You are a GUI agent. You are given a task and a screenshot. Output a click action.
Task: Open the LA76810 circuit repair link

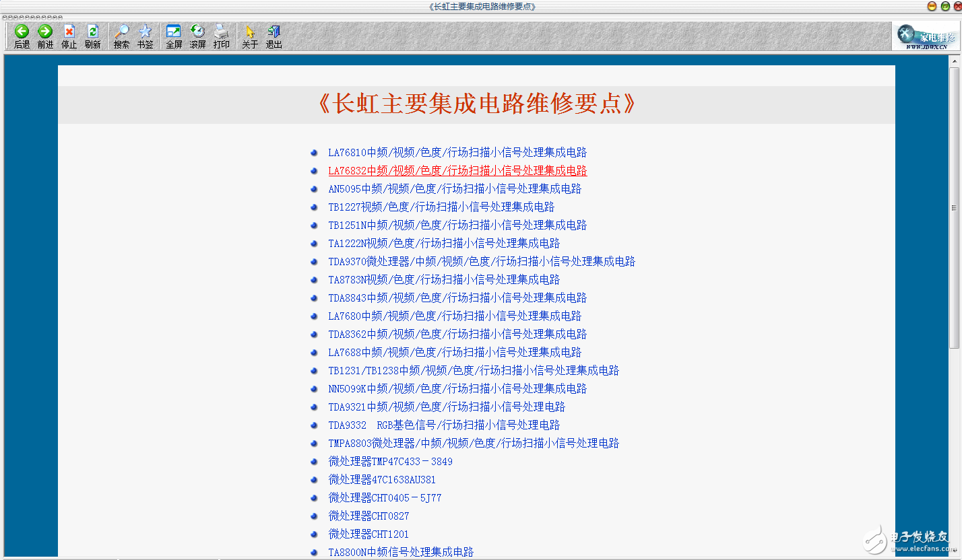[x=457, y=152]
